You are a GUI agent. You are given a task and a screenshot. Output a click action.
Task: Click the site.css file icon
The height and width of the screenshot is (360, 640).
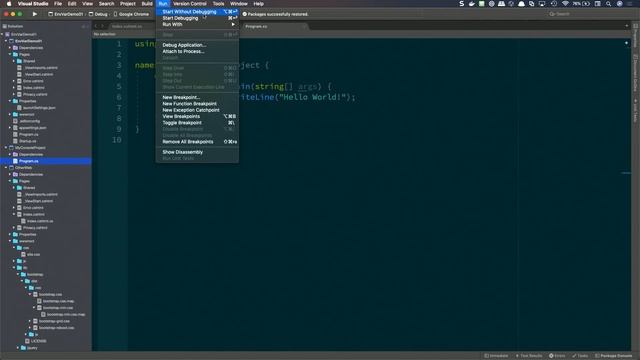click(23, 254)
